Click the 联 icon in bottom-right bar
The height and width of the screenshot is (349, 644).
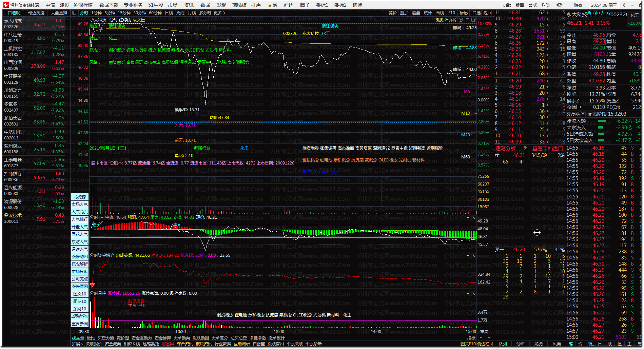[610, 344]
